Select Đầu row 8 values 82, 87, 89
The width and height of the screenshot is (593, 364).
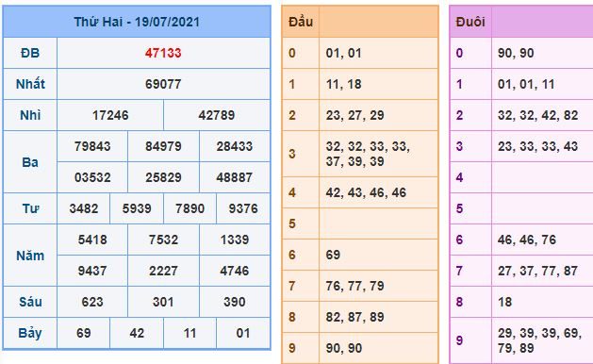(x=354, y=317)
